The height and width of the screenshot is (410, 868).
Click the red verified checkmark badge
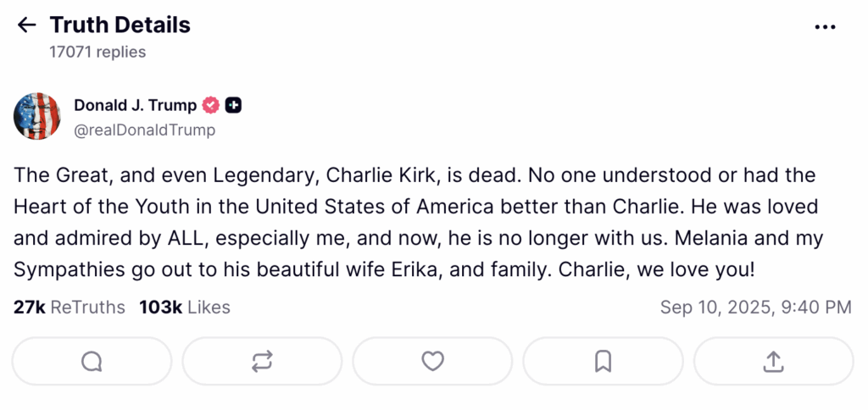point(211,106)
